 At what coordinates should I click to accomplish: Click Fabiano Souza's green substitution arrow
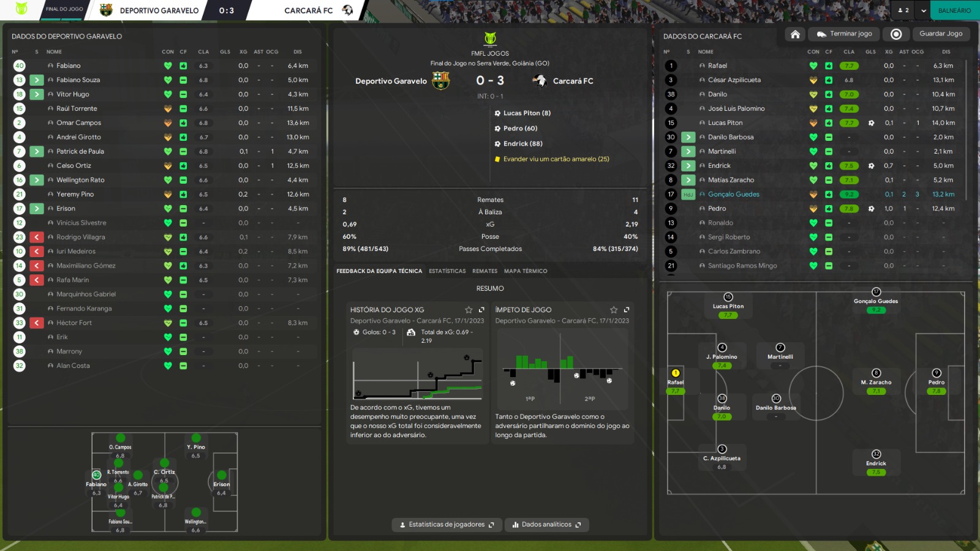tap(37, 80)
